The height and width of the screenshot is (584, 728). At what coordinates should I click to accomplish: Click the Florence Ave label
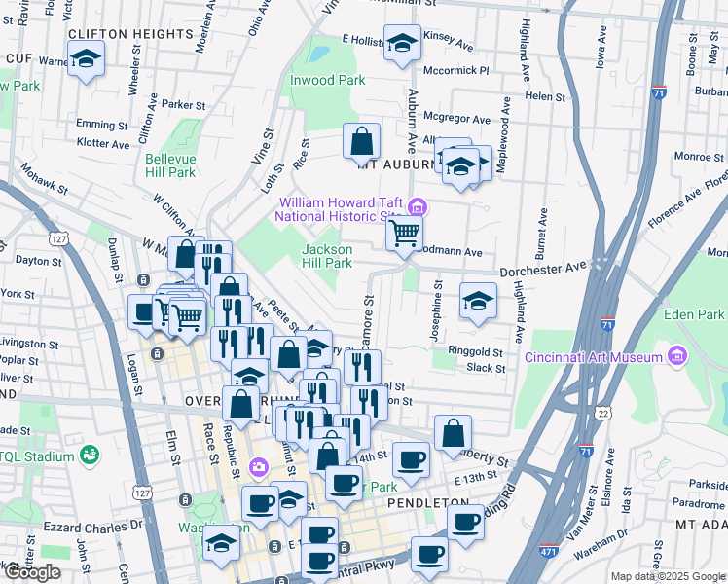tap(674, 209)
